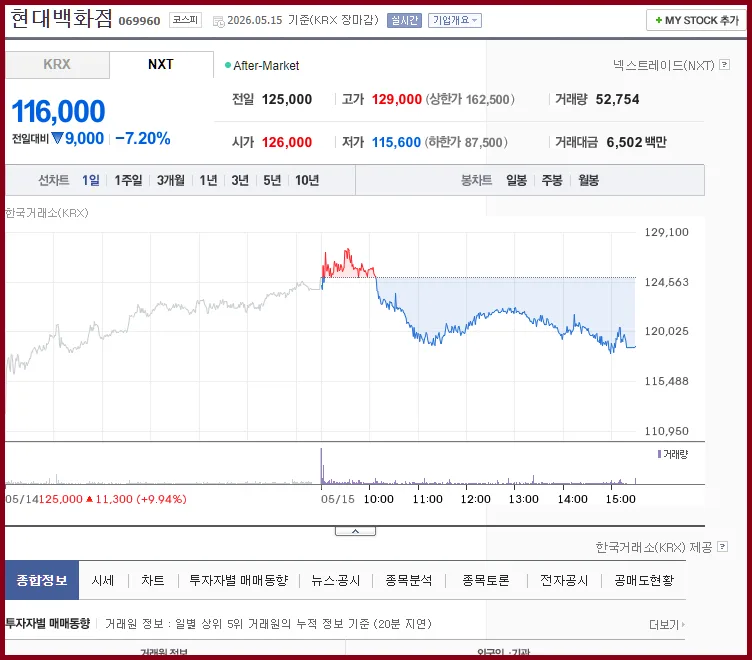Select the 1주일 line chart period
The height and width of the screenshot is (660, 752).
coord(128,180)
